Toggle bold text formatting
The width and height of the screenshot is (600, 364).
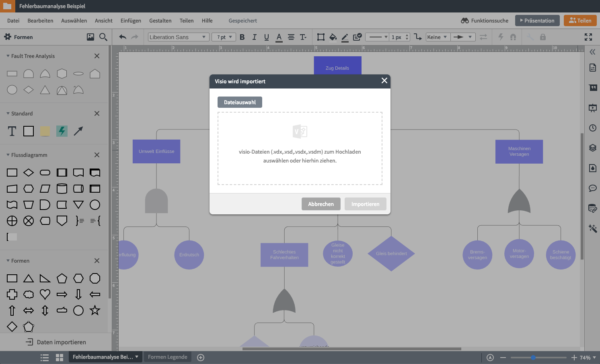[x=242, y=37]
